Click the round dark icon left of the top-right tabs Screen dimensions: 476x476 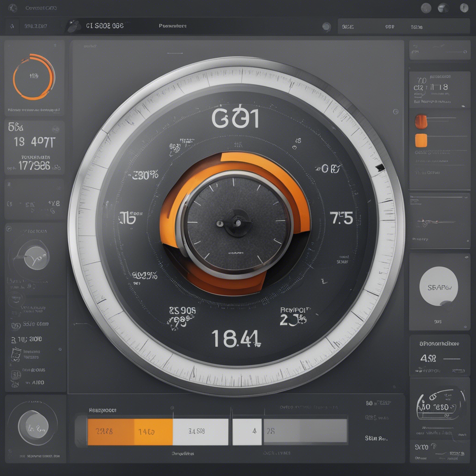326,27
